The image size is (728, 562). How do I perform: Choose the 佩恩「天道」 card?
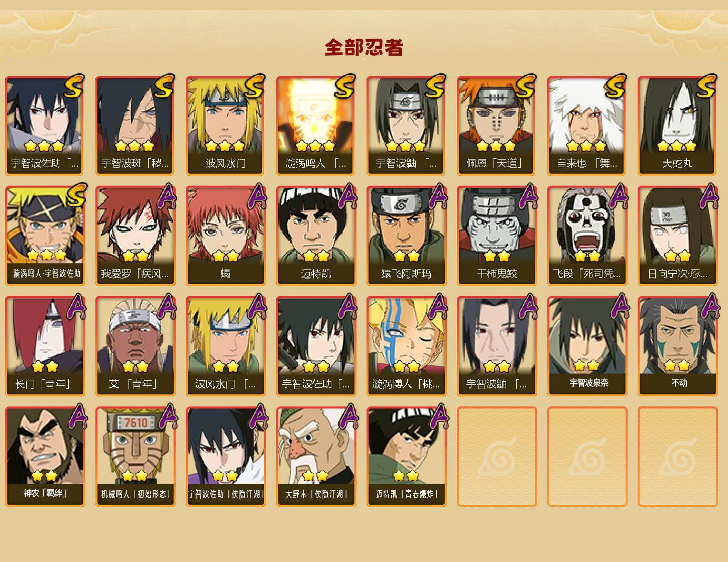coord(497,125)
